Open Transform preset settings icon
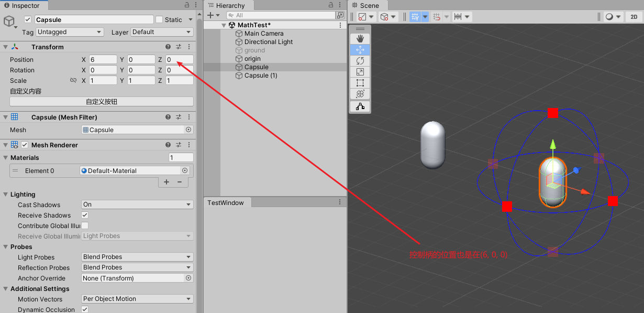This screenshot has height=313, width=644. pos(179,47)
